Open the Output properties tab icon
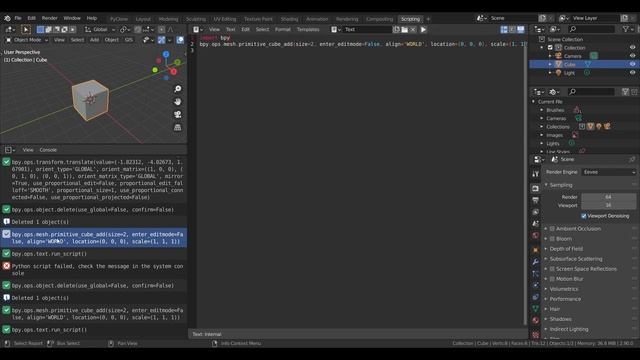This screenshot has width=640, height=360. [536, 200]
